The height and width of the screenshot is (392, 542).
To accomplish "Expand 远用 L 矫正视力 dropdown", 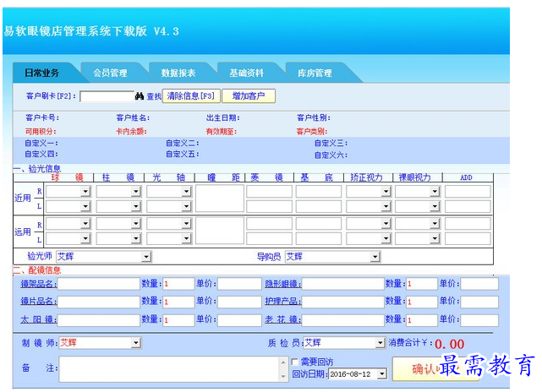I will (x=386, y=238).
